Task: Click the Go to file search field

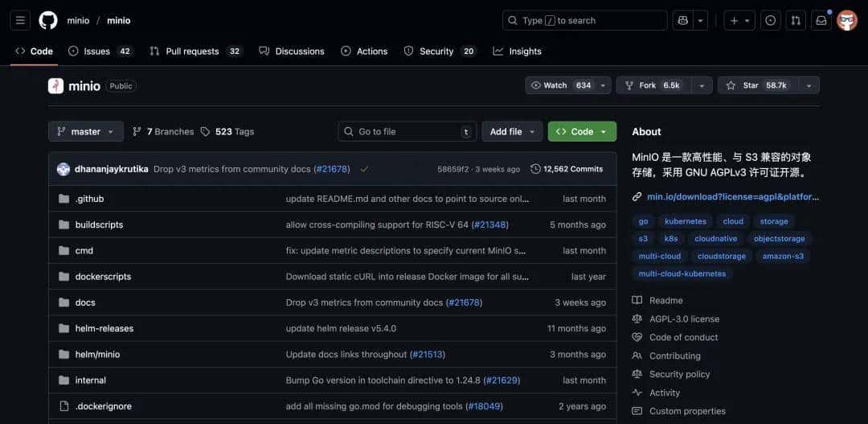Action: tap(407, 131)
